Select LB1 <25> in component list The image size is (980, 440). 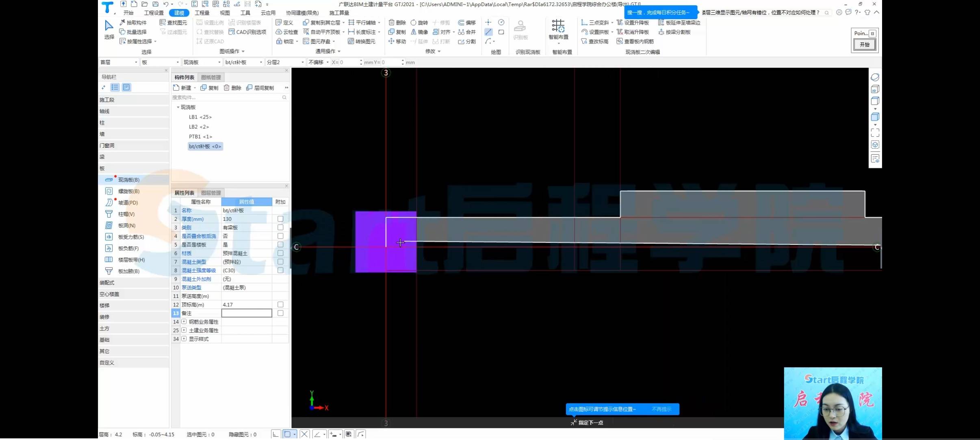[200, 117]
